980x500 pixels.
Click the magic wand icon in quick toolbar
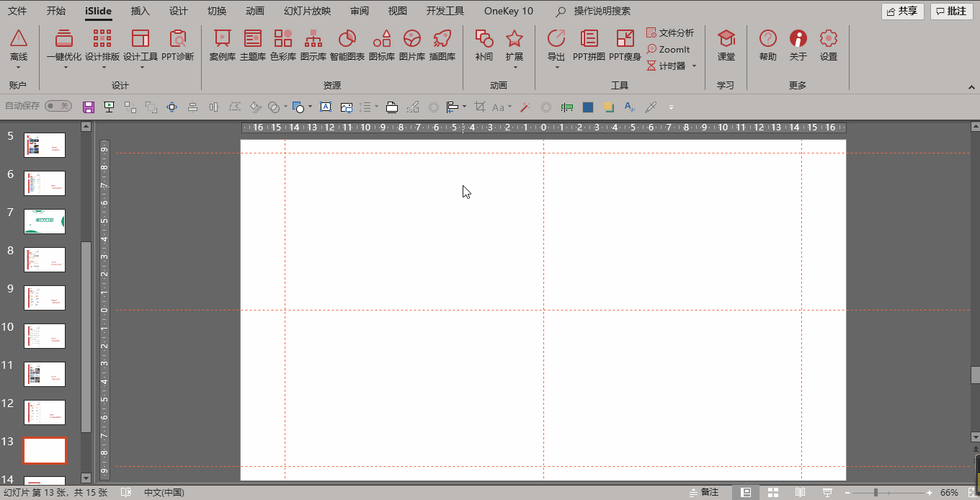(x=525, y=107)
